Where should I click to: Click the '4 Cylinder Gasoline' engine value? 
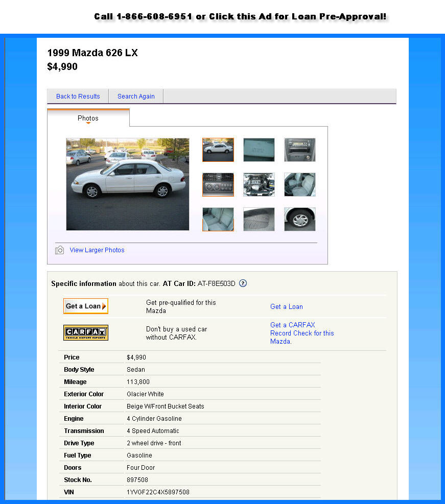click(x=154, y=419)
